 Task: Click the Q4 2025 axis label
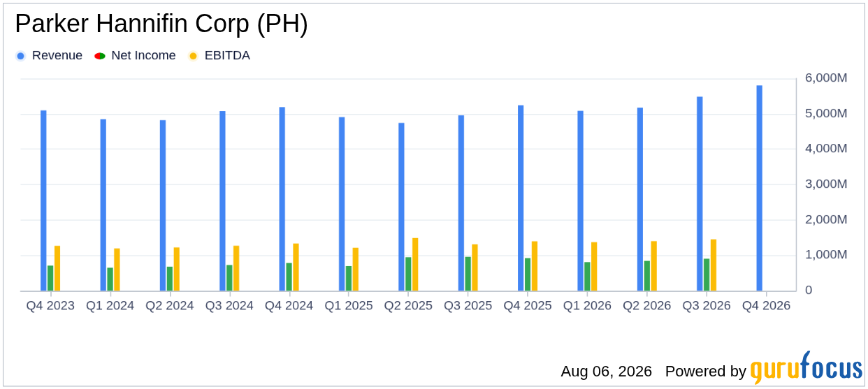pyautogui.click(x=528, y=306)
